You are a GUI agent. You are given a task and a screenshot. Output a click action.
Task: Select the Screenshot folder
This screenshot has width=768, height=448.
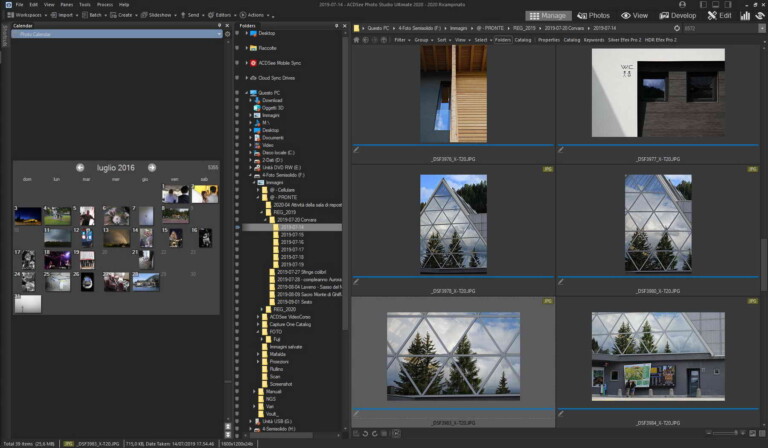[281, 384]
